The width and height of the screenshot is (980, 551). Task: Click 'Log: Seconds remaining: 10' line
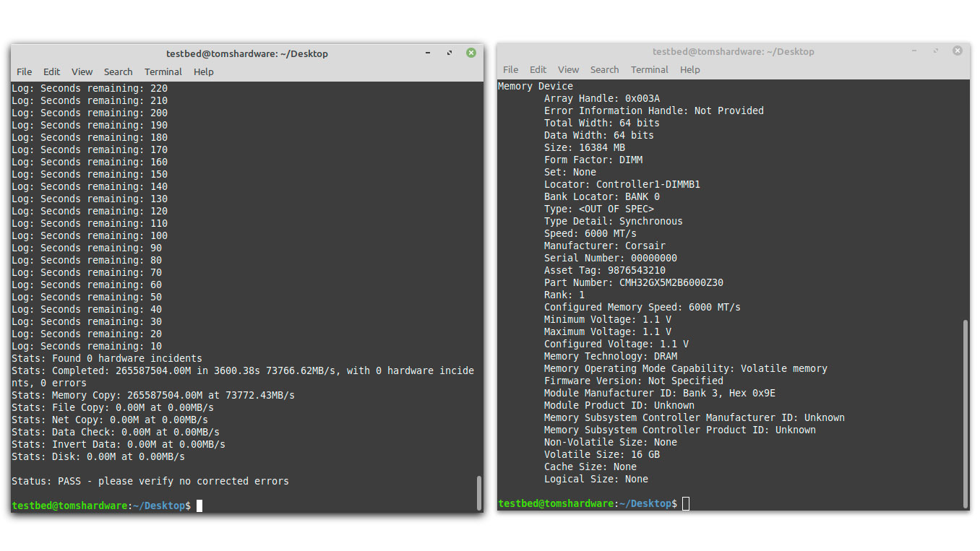click(87, 346)
